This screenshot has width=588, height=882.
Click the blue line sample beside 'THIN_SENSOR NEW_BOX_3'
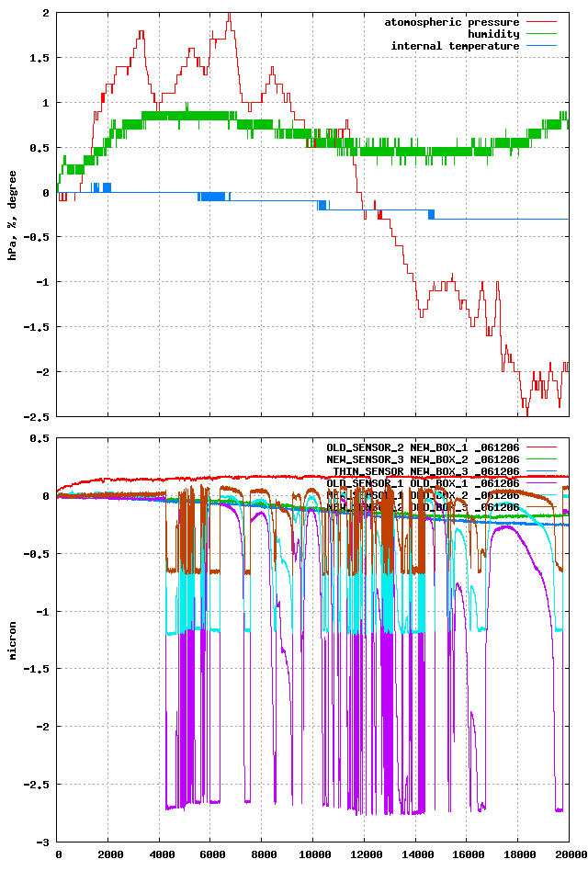pyautogui.click(x=541, y=471)
